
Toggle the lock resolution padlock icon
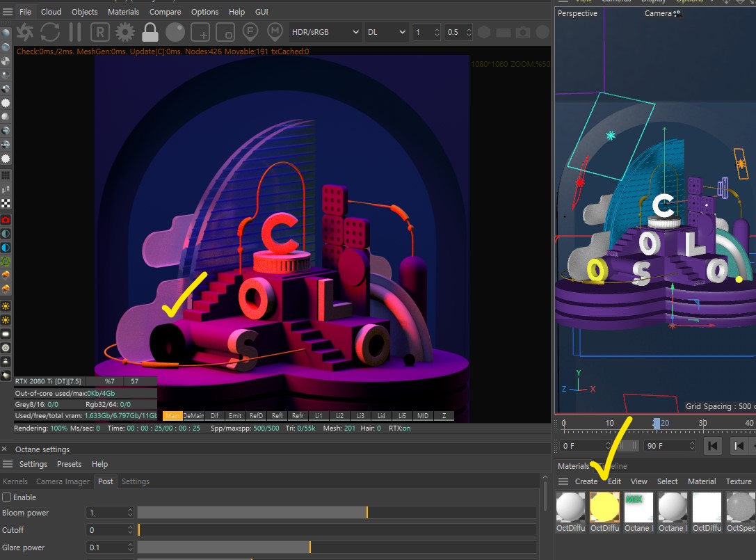[x=150, y=32]
